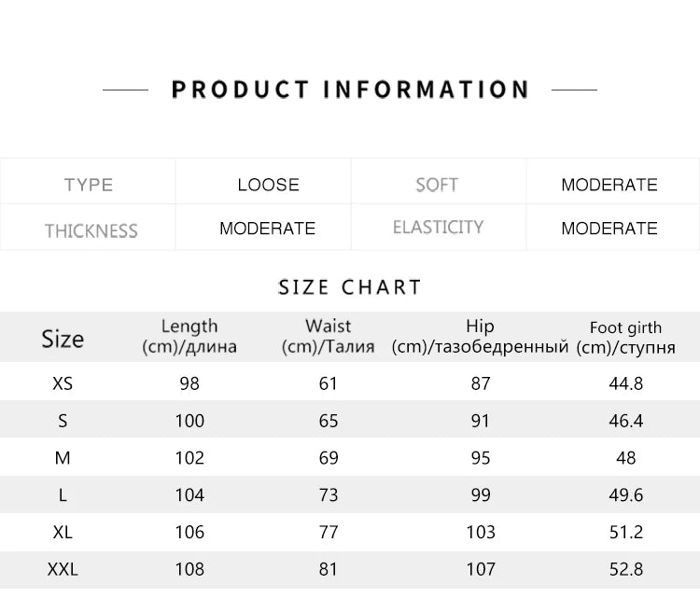
Task: Select the XS size row label
Action: [x=63, y=383]
